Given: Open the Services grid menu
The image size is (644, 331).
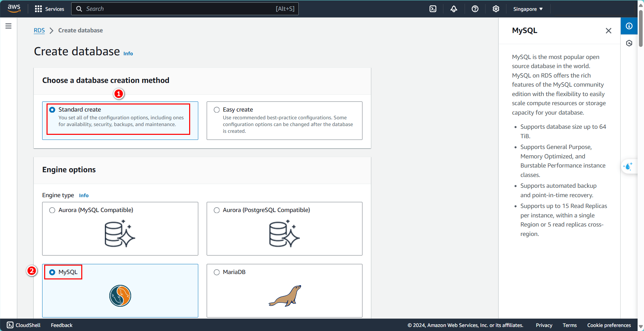Looking at the screenshot, I should point(38,9).
